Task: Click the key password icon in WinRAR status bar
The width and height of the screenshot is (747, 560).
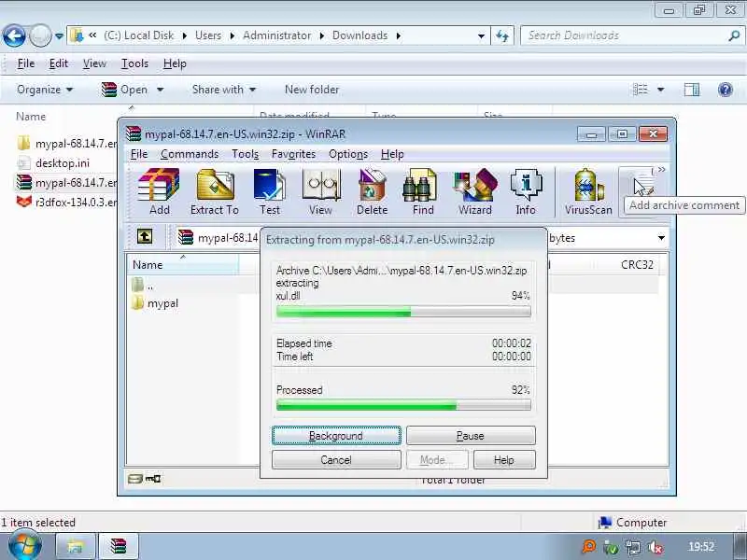Action: coord(152,479)
